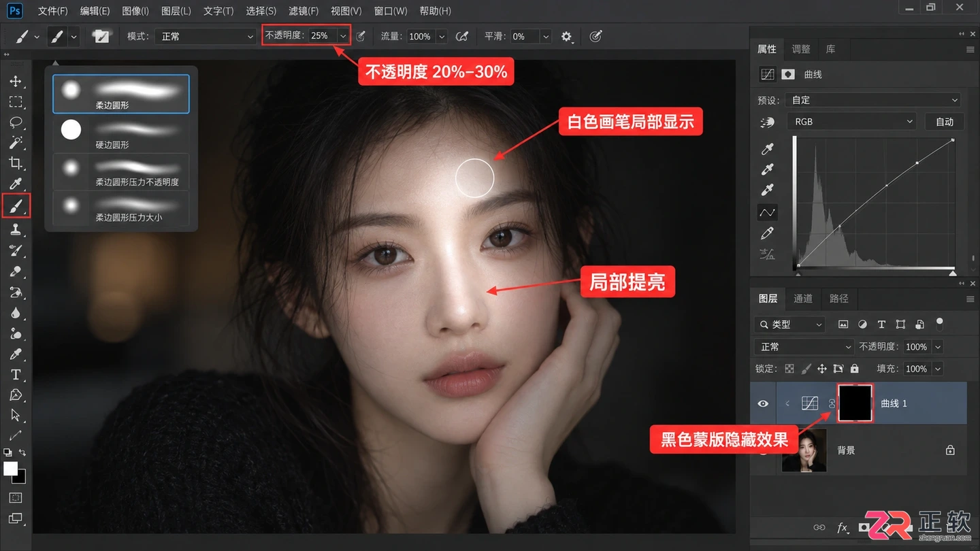Toggle visibility of 曲线 1 layer
Viewport: 980px width, 551px height.
763,403
